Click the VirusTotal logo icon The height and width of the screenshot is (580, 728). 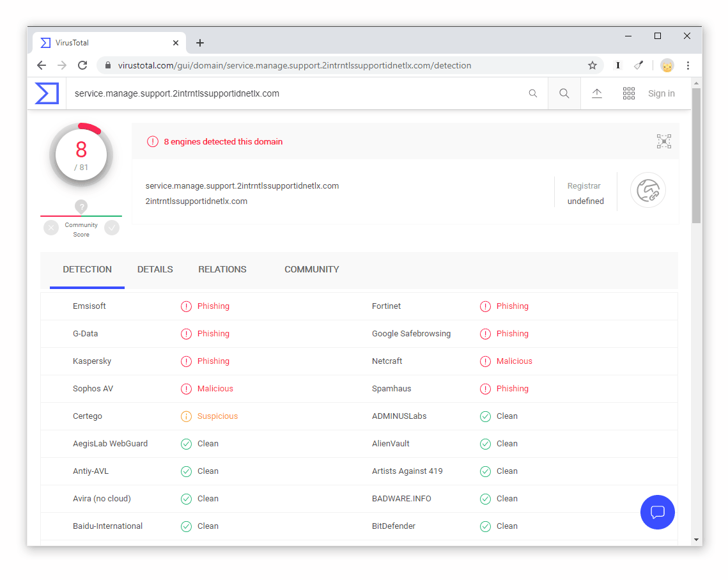click(x=47, y=93)
